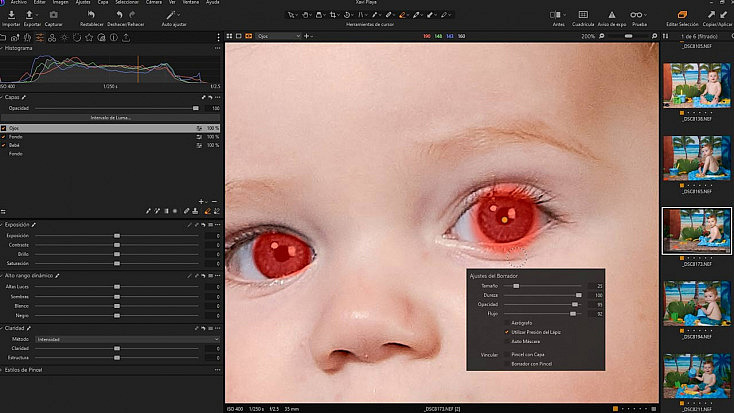Open the Ajustes menu
Image resolution: width=734 pixels, height=413 pixels.
point(83,2)
